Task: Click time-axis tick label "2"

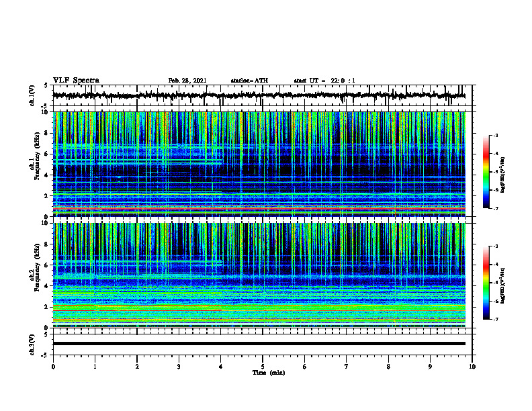Action: point(137,367)
